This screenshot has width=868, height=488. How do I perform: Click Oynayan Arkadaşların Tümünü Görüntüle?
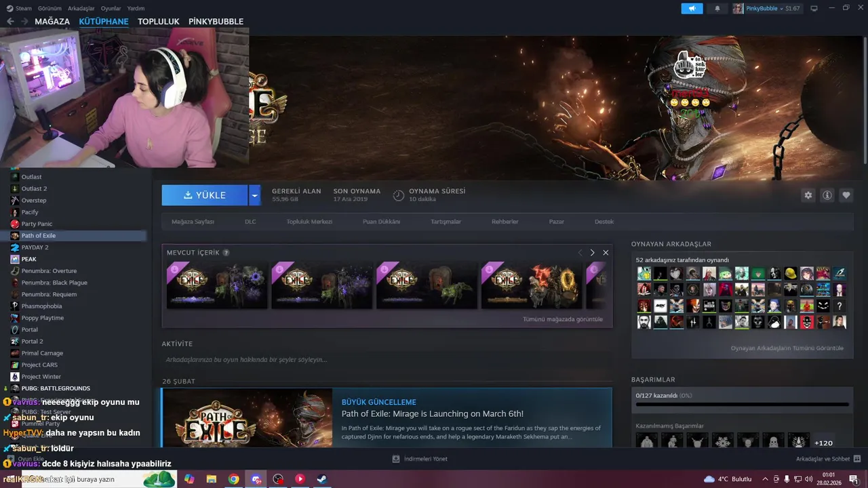coord(787,348)
